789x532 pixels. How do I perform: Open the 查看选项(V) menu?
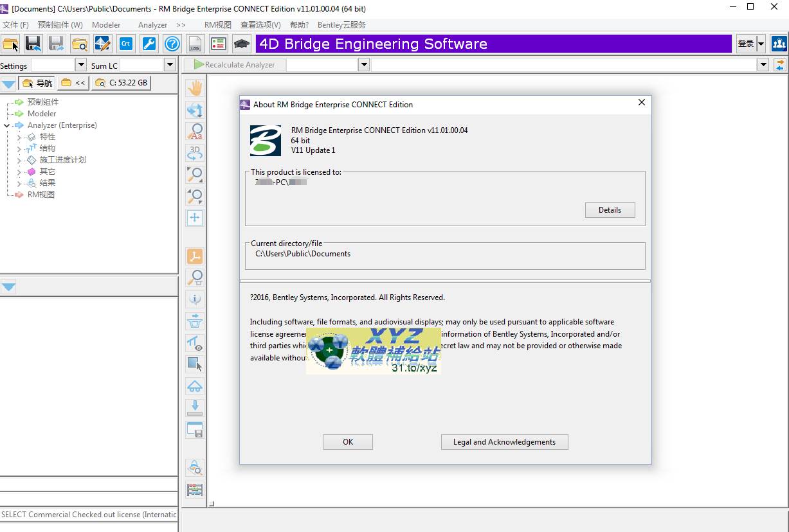(260, 25)
